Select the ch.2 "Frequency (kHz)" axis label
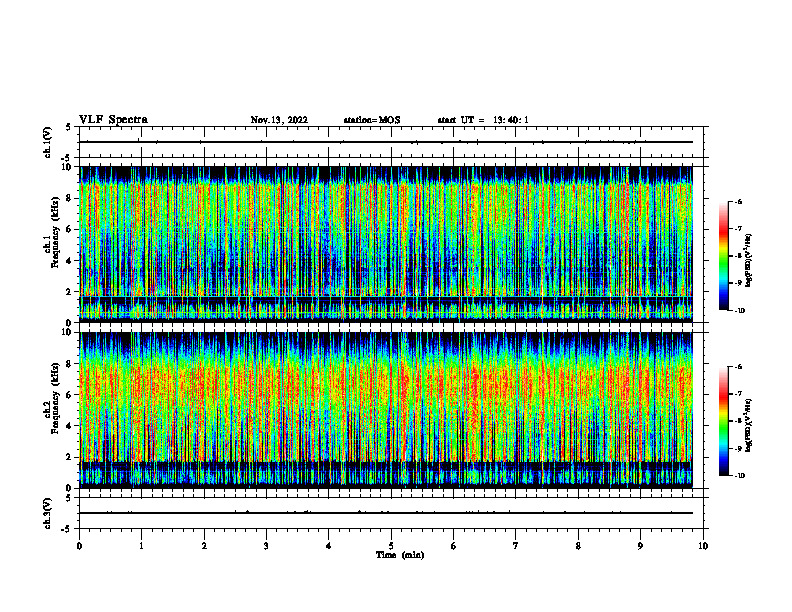Image resolution: width=792 pixels, height=612 pixels. [55, 398]
